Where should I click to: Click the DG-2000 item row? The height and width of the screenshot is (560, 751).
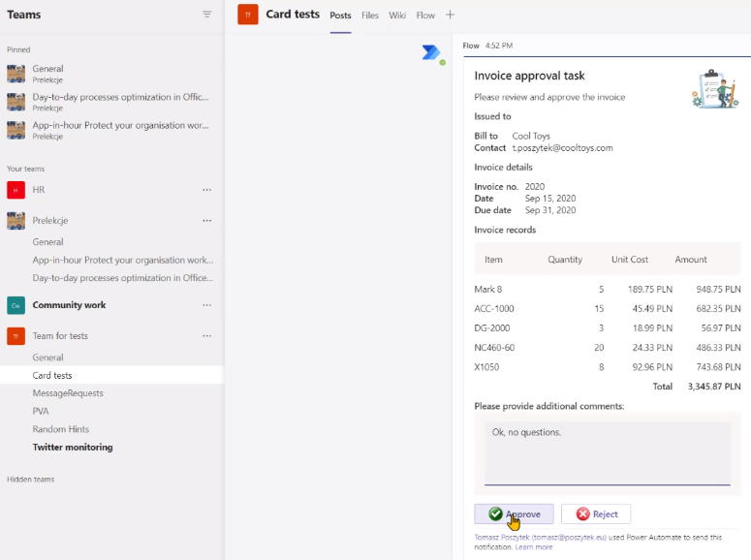[x=608, y=328]
